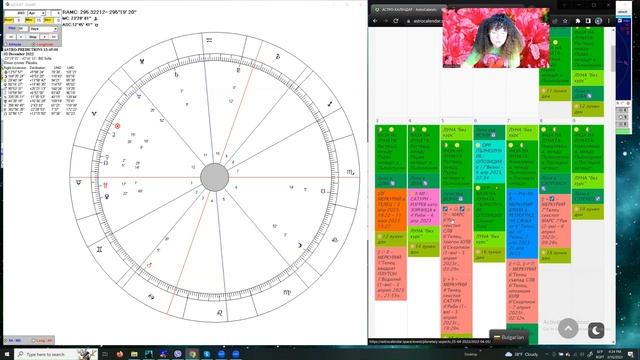Click the Sun glyph in the chart
640x360 pixels.
click(118, 126)
